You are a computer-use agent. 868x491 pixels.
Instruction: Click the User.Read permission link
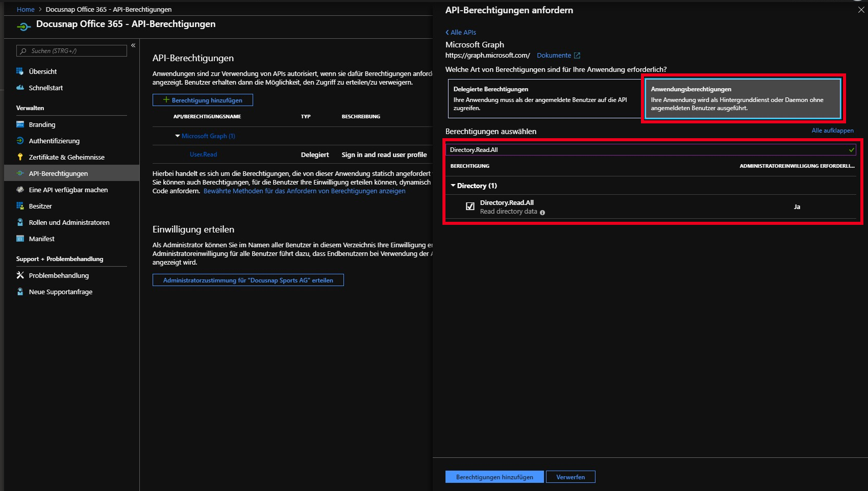pos(203,154)
